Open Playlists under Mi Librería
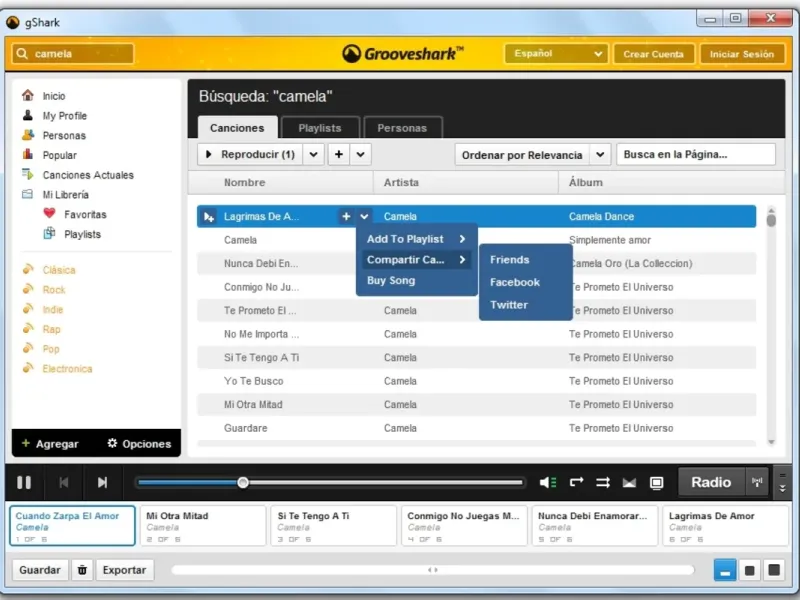The image size is (800, 600). (82, 234)
